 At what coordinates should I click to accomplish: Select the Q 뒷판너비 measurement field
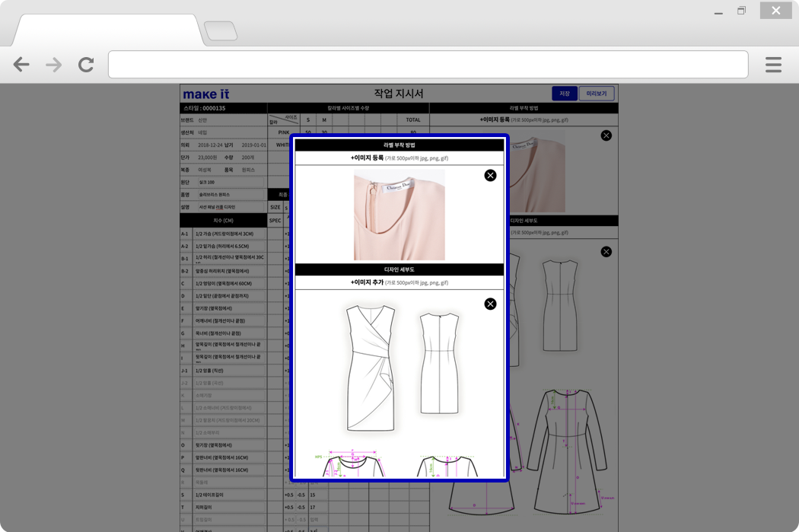tap(229, 470)
